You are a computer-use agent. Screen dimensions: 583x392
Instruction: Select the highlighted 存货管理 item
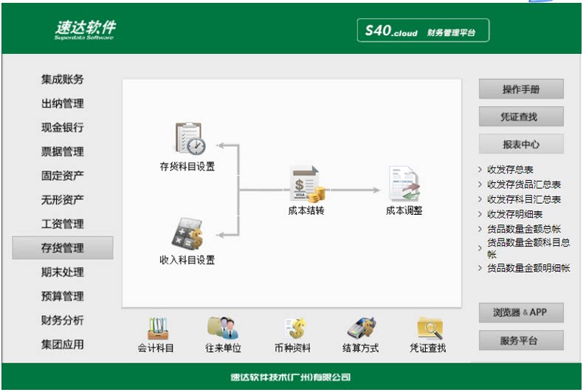(x=63, y=248)
